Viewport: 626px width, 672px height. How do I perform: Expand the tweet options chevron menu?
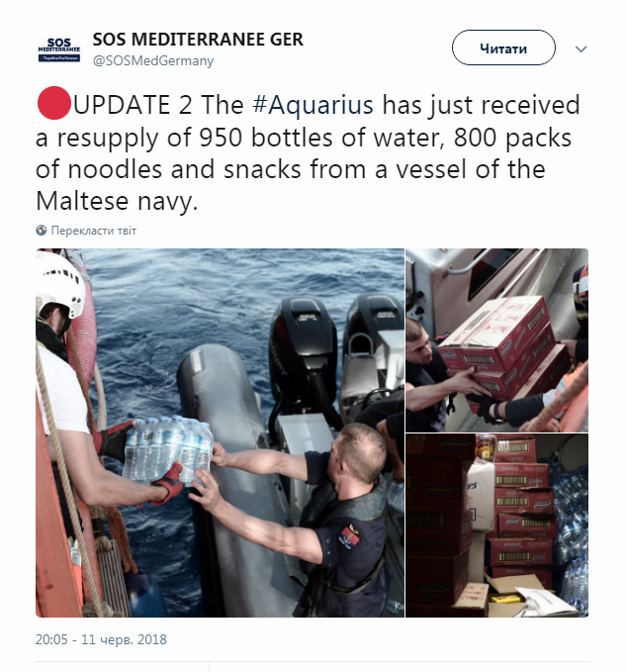581,48
